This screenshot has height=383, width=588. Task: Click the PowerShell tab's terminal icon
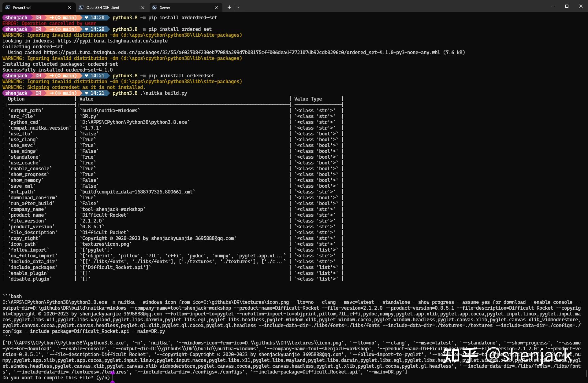point(7,7)
